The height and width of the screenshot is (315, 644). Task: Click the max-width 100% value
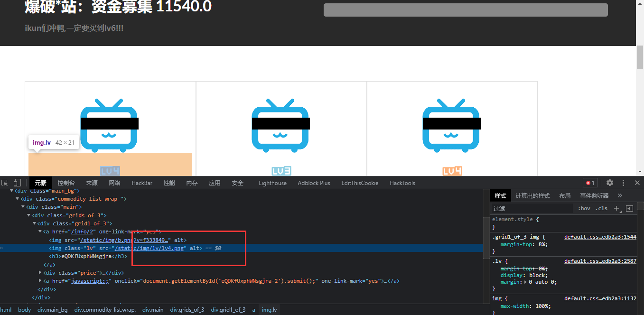coord(541,306)
